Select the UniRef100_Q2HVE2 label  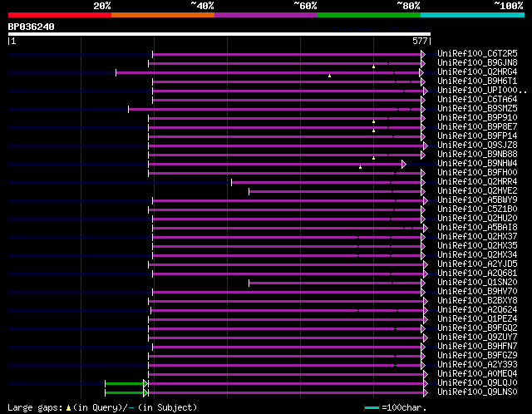click(477, 191)
